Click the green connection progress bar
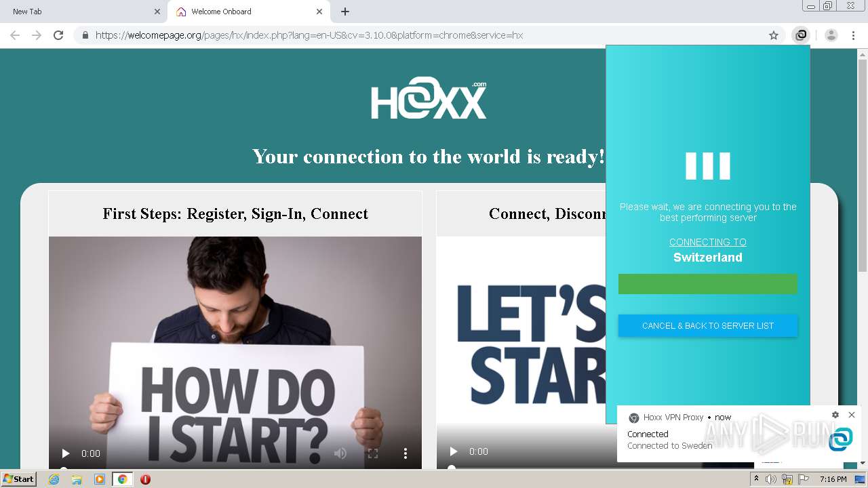The height and width of the screenshot is (488, 868). click(x=708, y=284)
